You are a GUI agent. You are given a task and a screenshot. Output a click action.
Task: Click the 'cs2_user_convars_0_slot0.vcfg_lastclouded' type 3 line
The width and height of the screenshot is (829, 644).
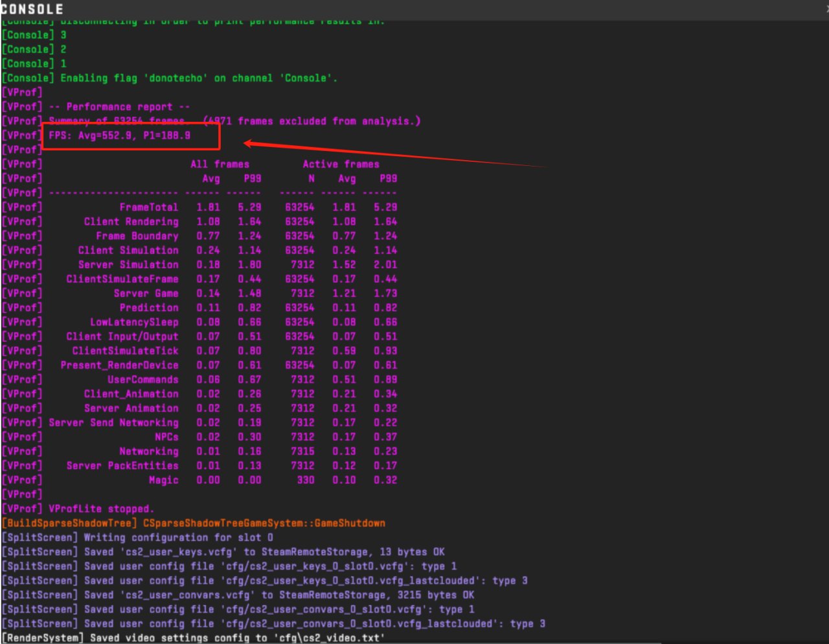click(x=315, y=623)
